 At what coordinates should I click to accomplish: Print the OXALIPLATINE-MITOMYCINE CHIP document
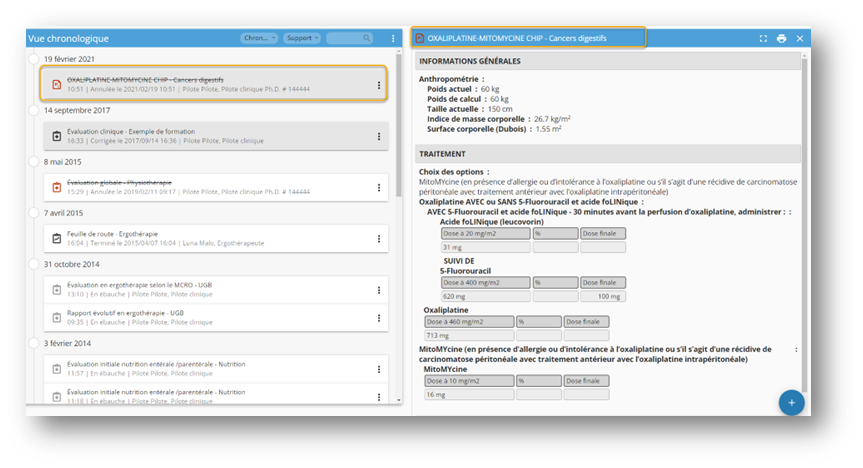click(781, 39)
